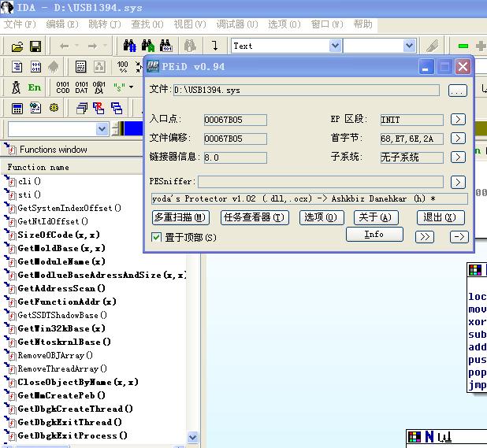Click the entry point field 00067B05
Screen dimensions: 487x448
click(236, 120)
